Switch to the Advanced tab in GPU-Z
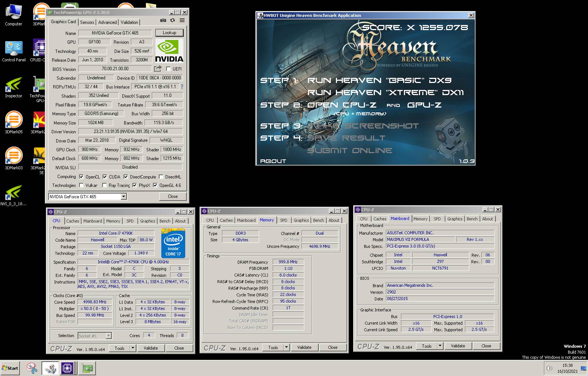The image size is (588, 376). pyautogui.click(x=107, y=22)
